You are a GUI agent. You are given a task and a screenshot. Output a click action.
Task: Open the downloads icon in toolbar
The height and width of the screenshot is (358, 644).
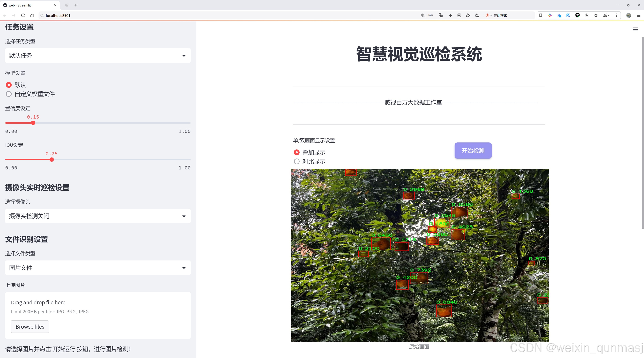(x=587, y=16)
